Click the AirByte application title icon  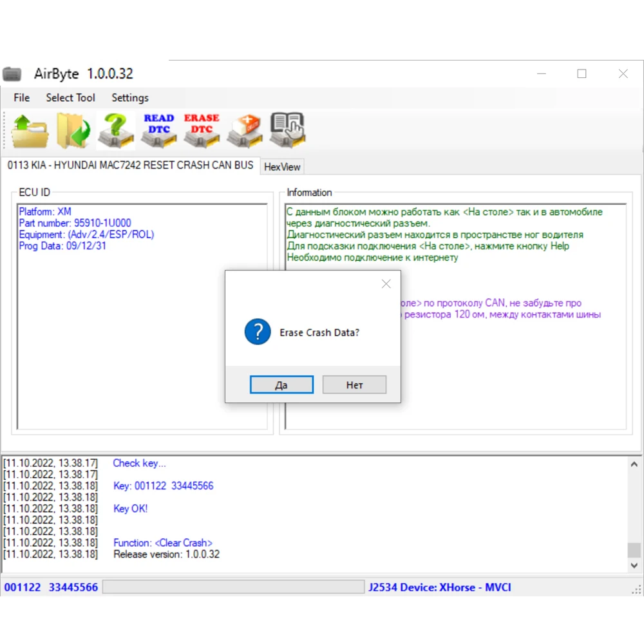[12, 74]
